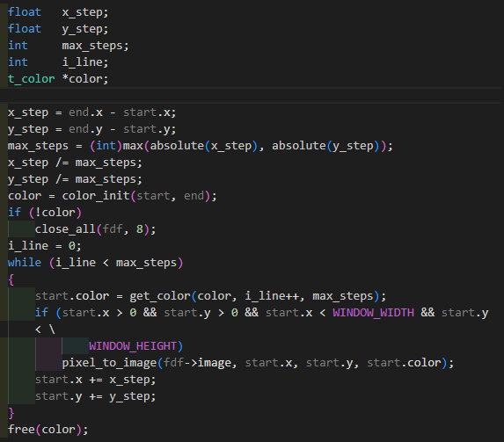Screen dimensions: 504x442
Task: Click 'end' in the x_step assignment line
Action: click(x=78, y=112)
